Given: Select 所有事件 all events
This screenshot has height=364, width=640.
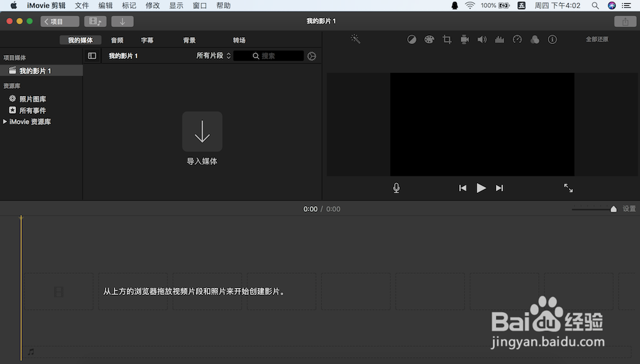Looking at the screenshot, I should pyautogui.click(x=33, y=110).
